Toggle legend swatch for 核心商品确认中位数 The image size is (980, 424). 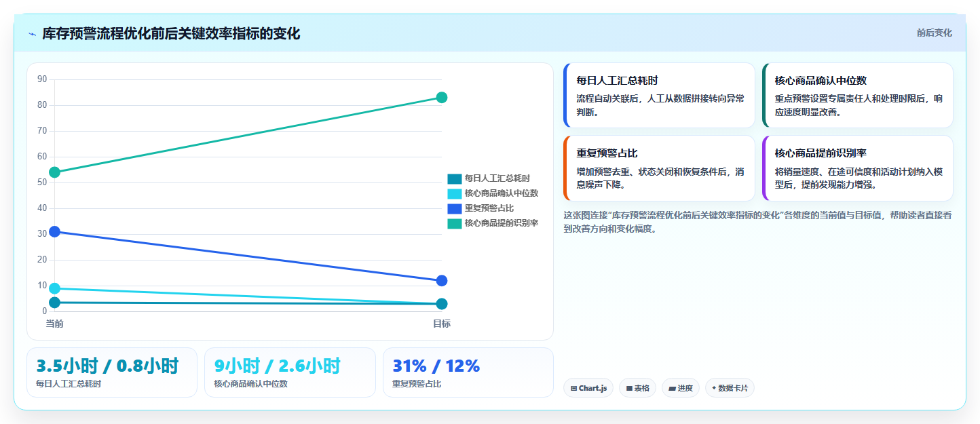click(x=454, y=194)
